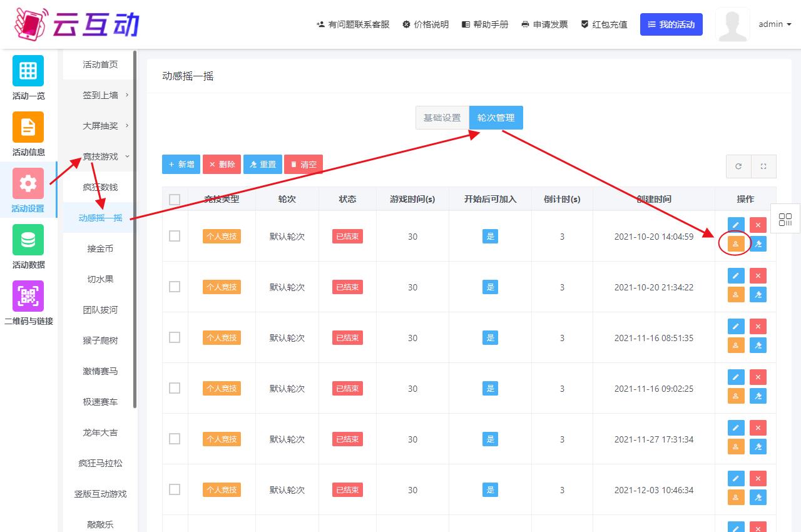Viewport: 801px width, 532px height.
Task: Tick the select-all checkbox in the table header
Action: click(175, 199)
